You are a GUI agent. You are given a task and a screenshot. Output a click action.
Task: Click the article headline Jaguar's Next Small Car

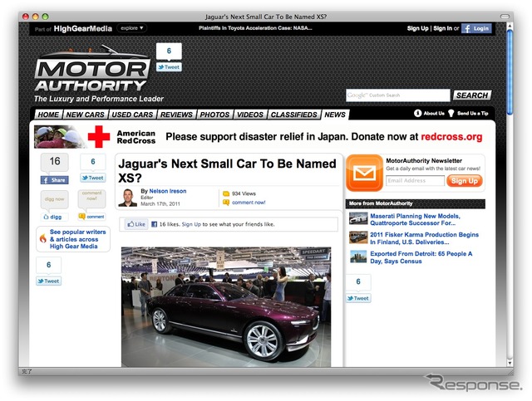227,170
